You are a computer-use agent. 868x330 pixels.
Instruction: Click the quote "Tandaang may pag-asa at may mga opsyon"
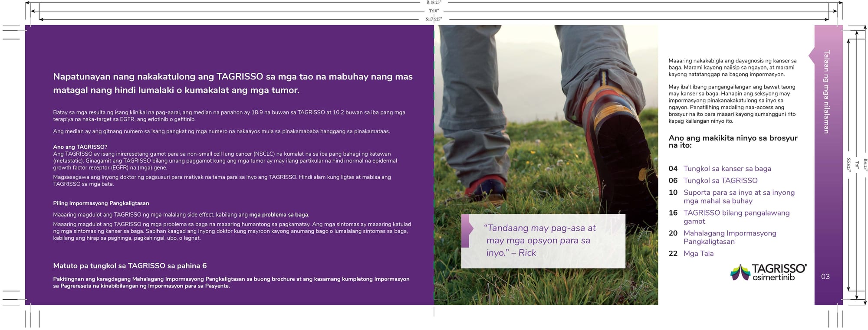point(540,240)
